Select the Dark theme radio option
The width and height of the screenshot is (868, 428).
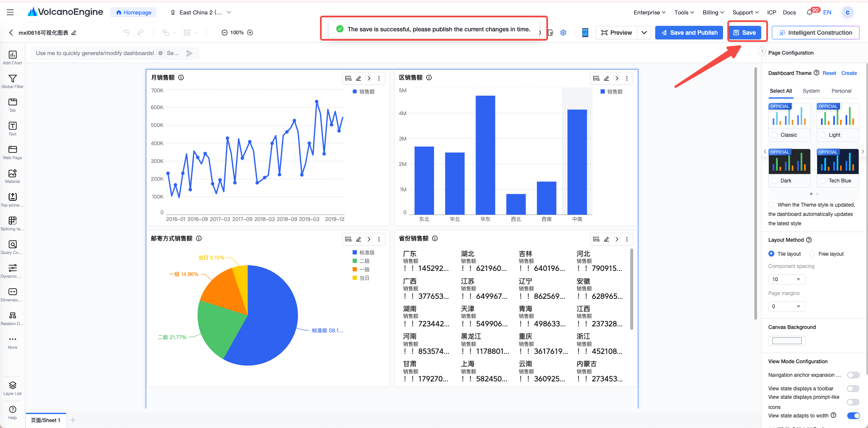(775, 181)
